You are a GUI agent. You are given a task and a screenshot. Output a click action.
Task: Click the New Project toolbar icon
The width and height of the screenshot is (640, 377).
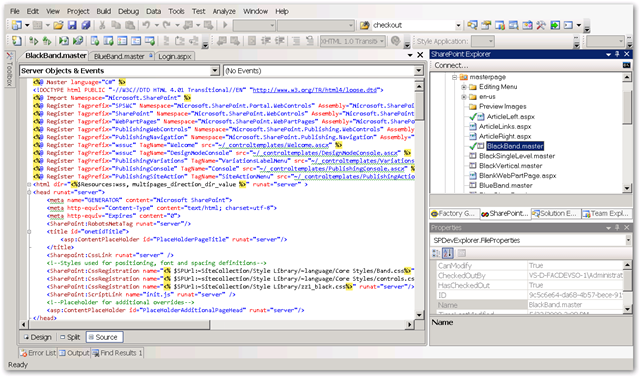pyautogui.click(x=17, y=25)
